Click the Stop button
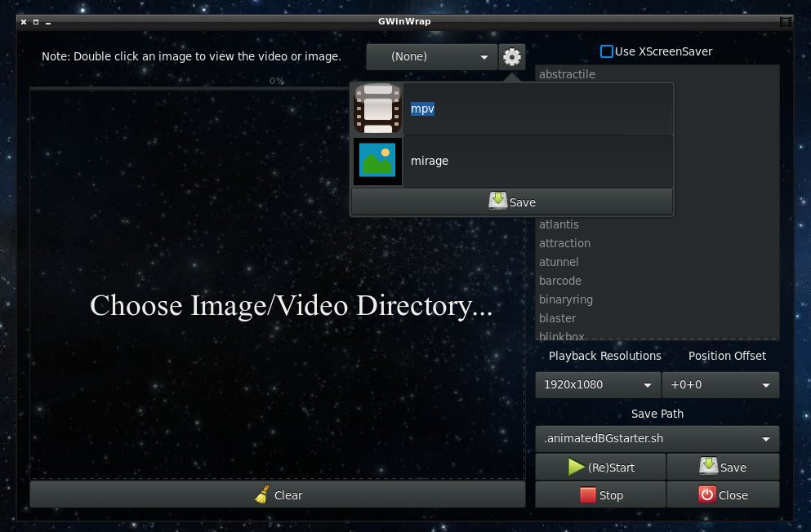The height and width of the screenshot is (532, 811). pyautogui.click(x=600, y=494)
